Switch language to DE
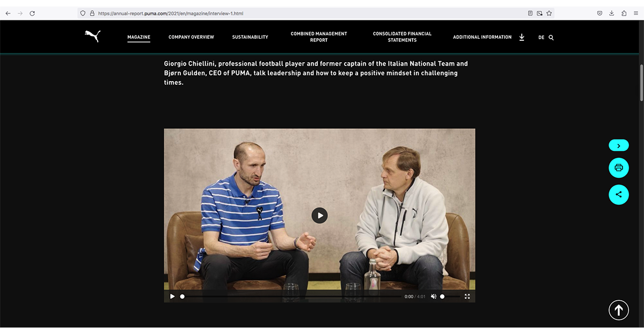The width and height of the screenshot is (644, 334). [541, 38]
